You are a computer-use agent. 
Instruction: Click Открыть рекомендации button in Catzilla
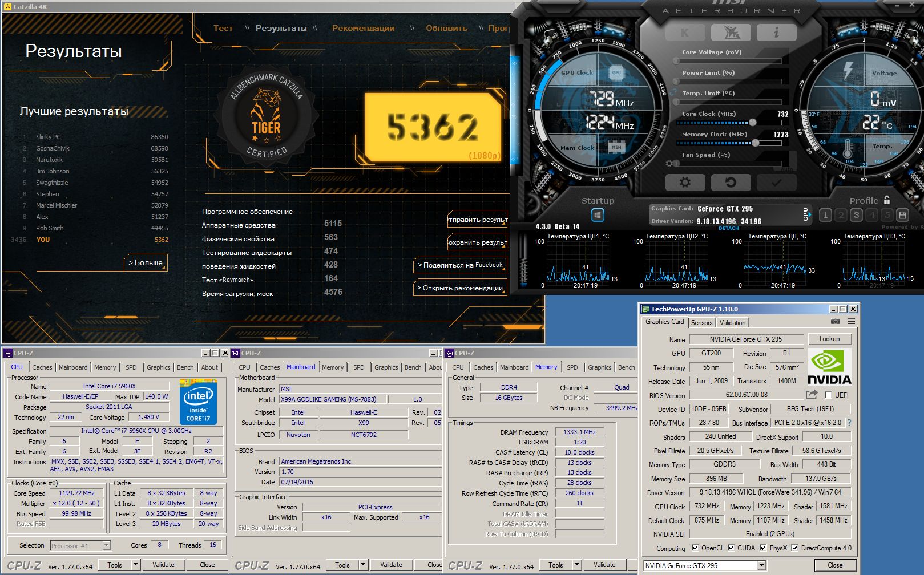click(x=460, y=288)
